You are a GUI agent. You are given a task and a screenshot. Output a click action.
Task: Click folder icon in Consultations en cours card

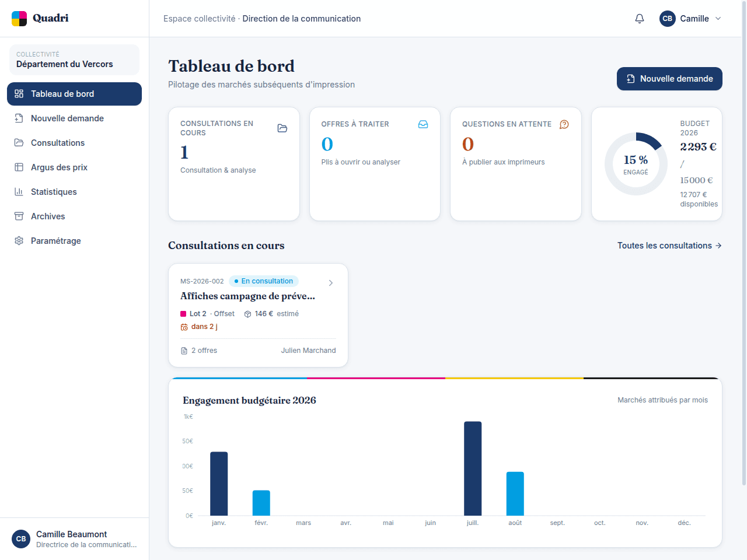click(x=282, y=128)
